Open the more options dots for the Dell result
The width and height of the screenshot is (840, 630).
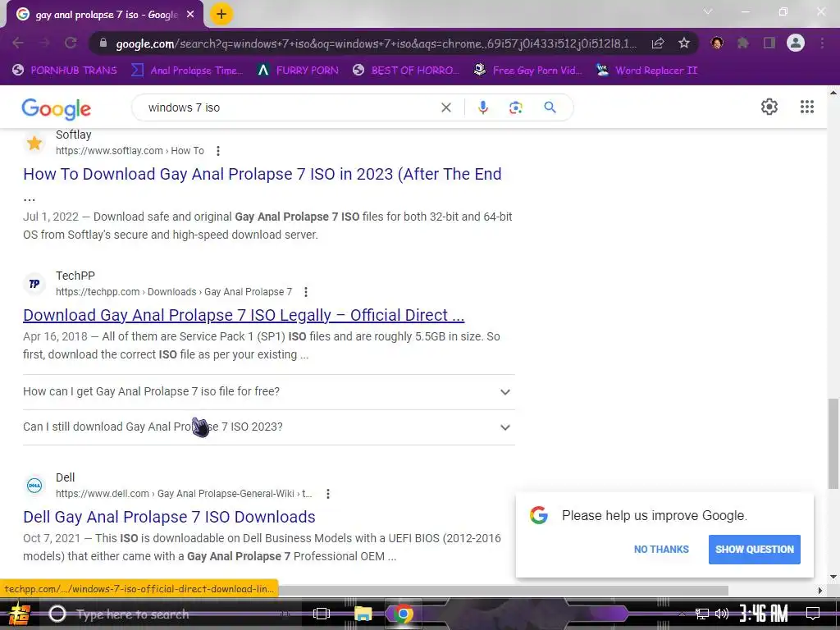click(x=328, y=494)
